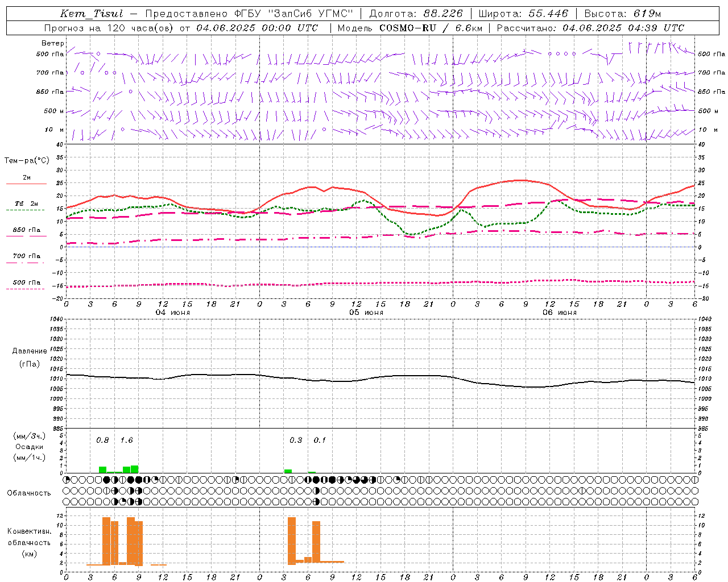
Task: Click the Облачность cloud cover label
Action: pyautogui.click(x=29, y=493)
